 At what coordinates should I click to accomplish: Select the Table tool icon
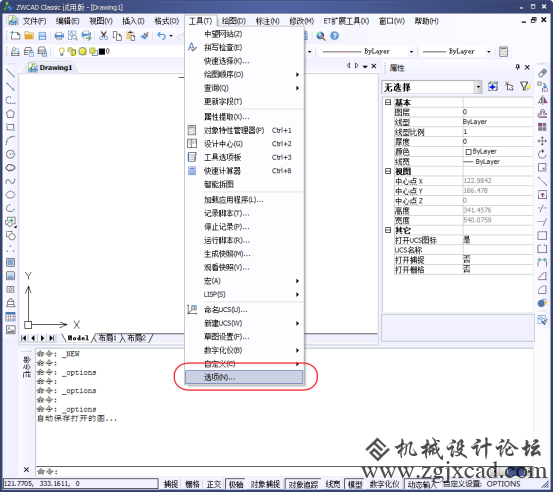pos(11,316)
